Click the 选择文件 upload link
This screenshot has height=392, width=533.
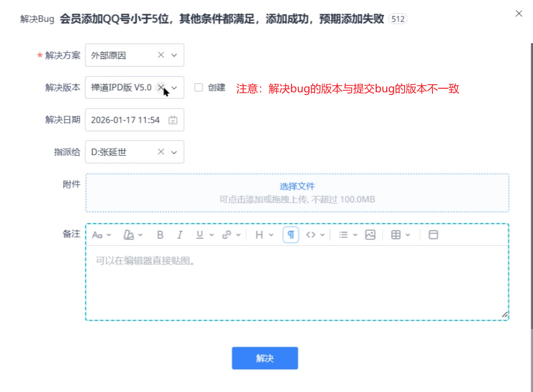297,186
